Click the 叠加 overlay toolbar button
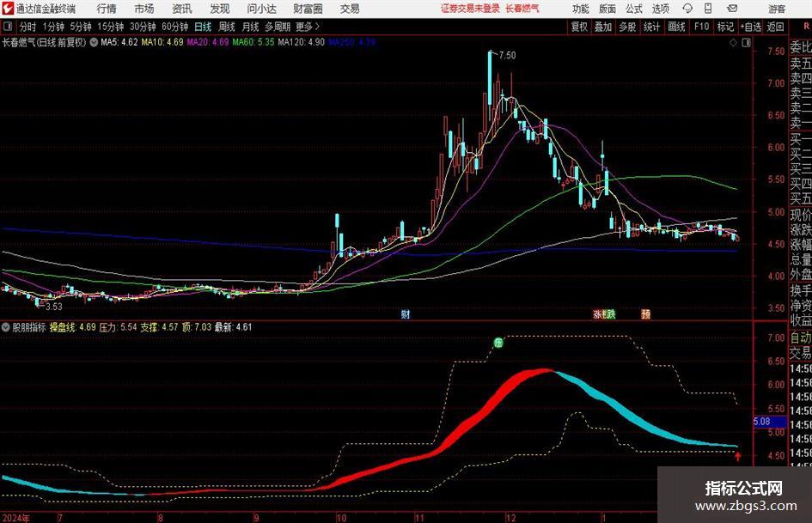Viewport: 812px width, 523px height. click(x=603, y=27)
